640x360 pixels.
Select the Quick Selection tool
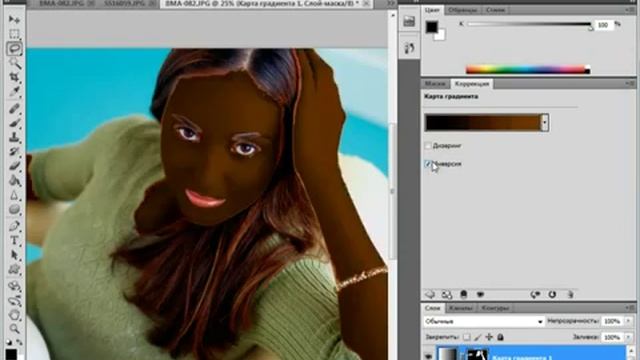14,63
